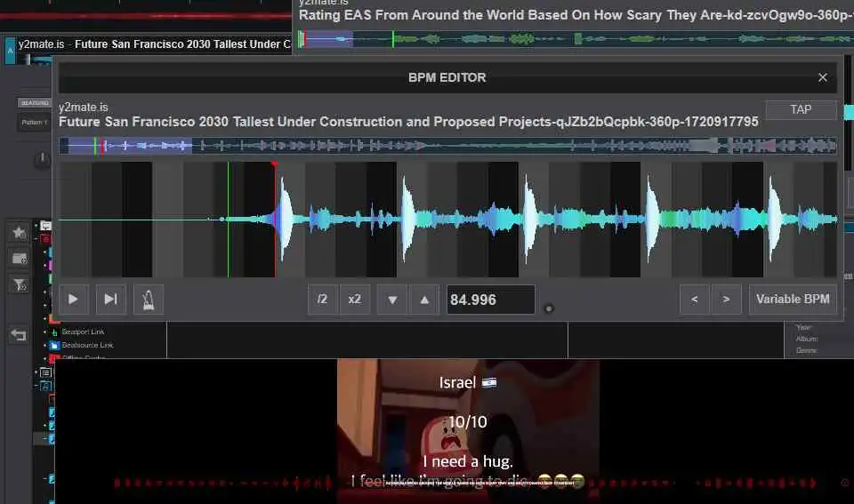Expand the Beatsource Link tree node

[44, 345]
